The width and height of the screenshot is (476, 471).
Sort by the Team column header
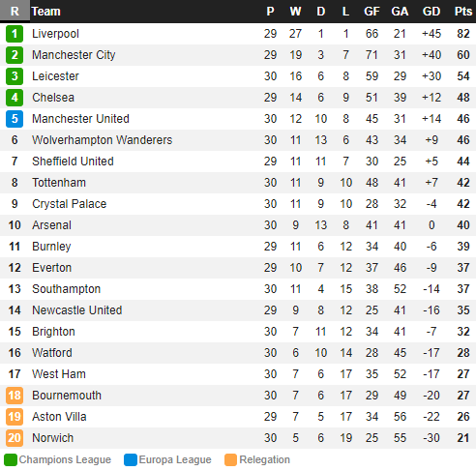coord(45,12)
